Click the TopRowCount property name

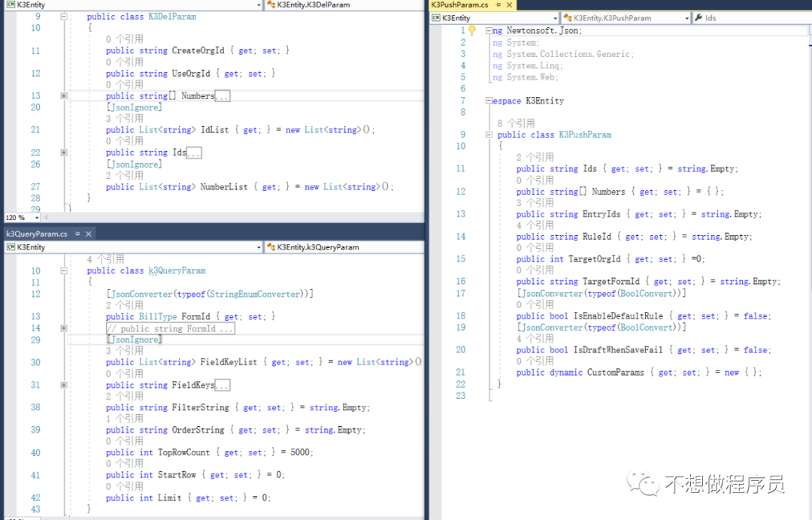tap(184, 452)
